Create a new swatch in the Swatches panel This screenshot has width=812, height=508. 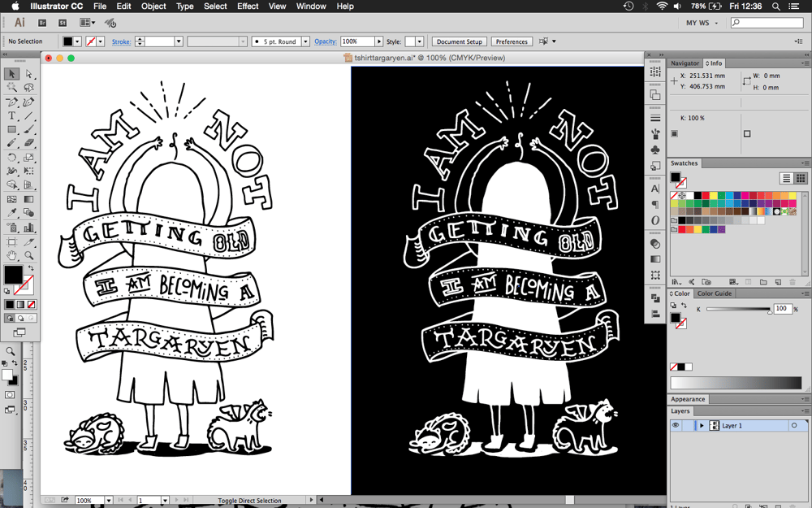[779, 282]
